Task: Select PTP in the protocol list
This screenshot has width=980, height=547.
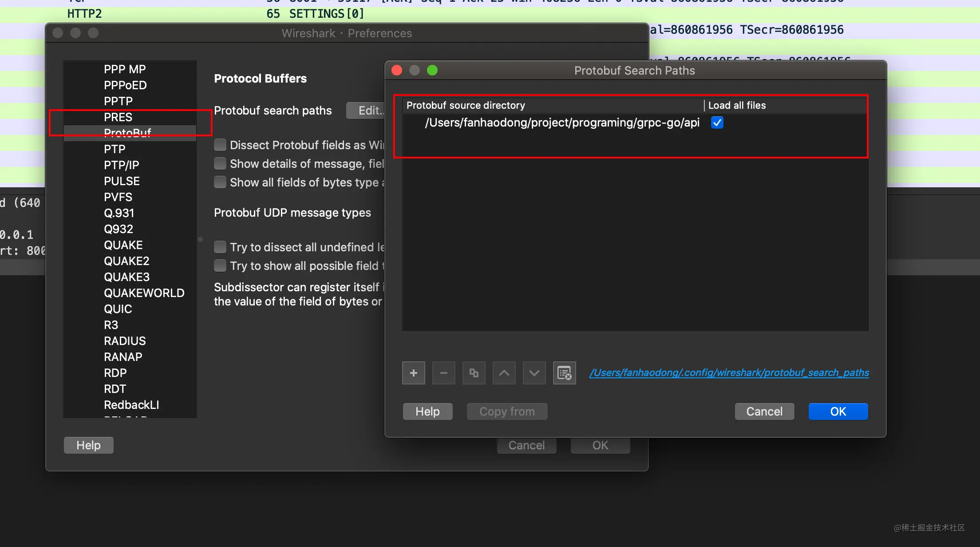Action: point(130,149)
